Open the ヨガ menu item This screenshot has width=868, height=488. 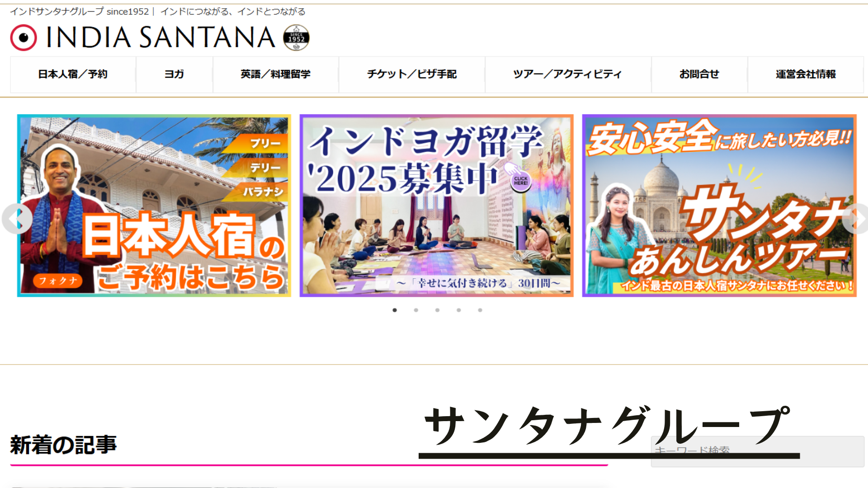point(174,75)
